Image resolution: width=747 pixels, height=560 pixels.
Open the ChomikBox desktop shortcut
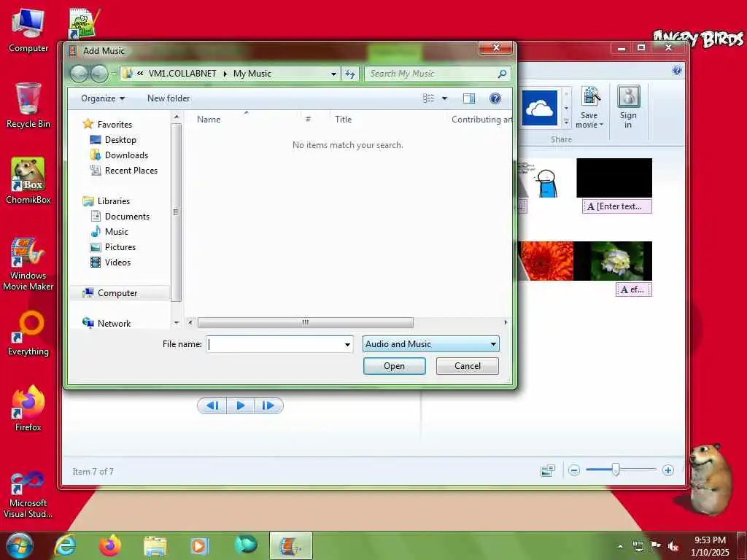tap(28, 181)
